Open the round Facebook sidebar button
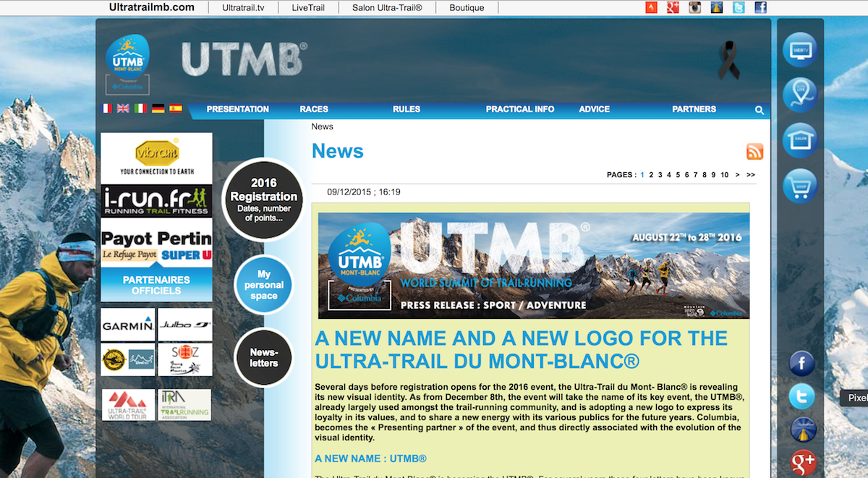The height and width of the screenshot is (478, 868). click(x=802, y=363)
